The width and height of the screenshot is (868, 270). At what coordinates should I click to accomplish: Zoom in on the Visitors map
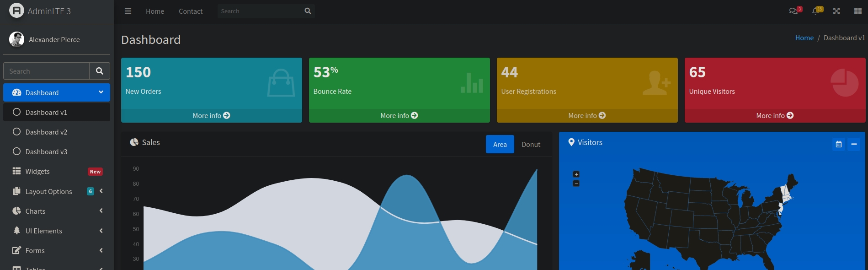click(576, 174)
